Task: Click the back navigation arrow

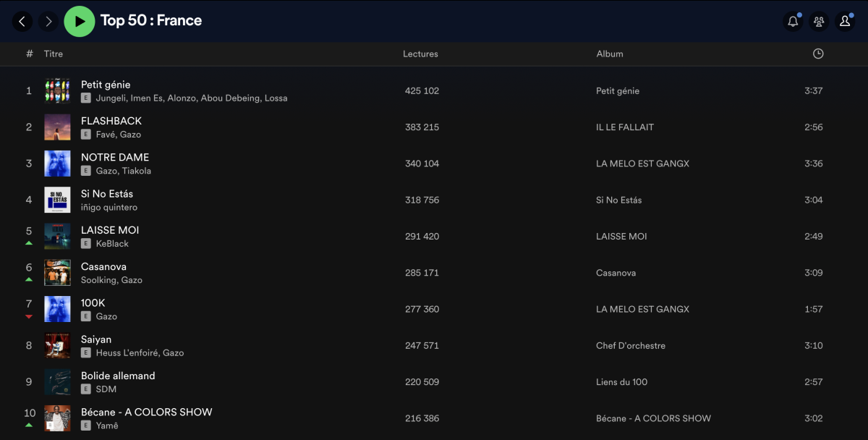Action: 22,22
